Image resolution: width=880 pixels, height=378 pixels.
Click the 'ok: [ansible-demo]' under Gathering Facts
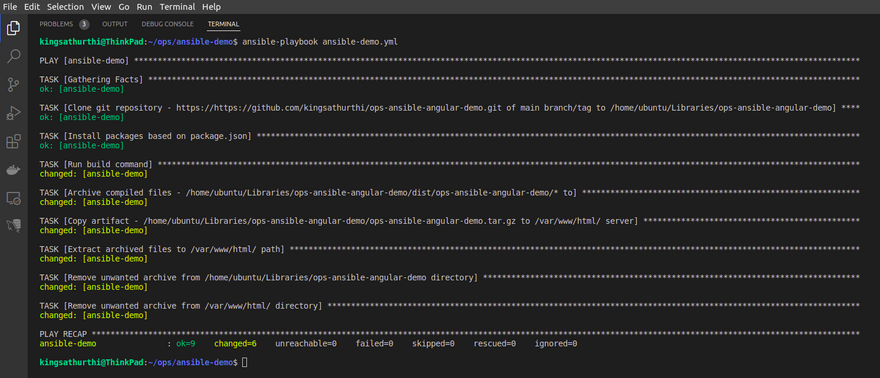tap(82, 89)
